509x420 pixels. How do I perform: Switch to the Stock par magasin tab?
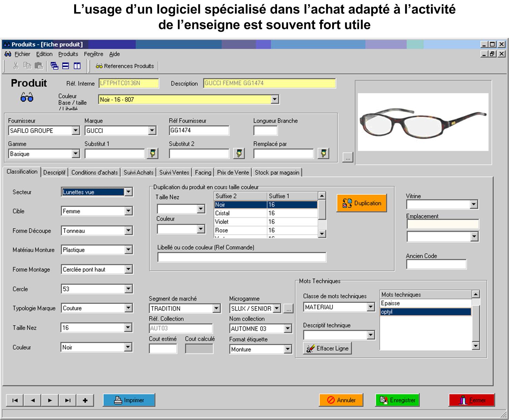[x=277, y=173]
